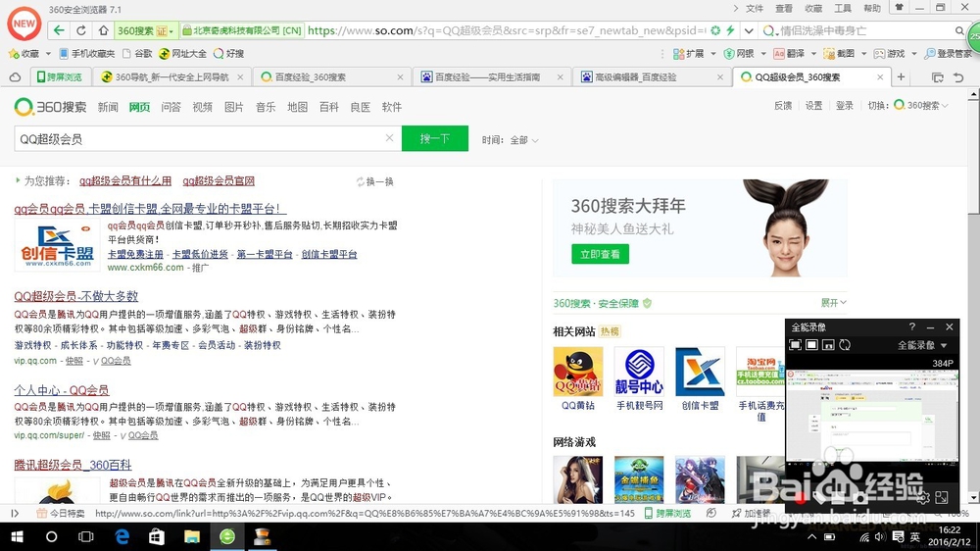Image resolution: width=980 pixels, height=551 pixels.
Task: Open the browser home page icon
Action: (x=103, y=30)
